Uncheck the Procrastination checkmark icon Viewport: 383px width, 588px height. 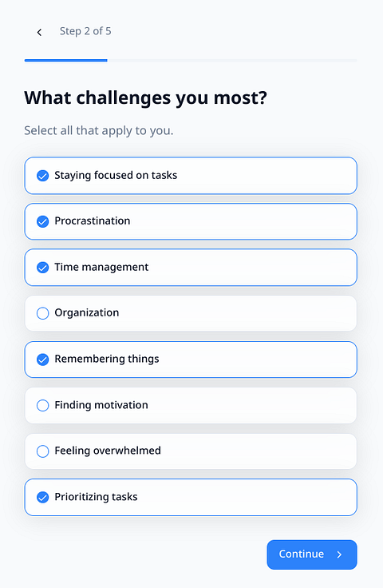pyautogui.click(x=42, y=221)
